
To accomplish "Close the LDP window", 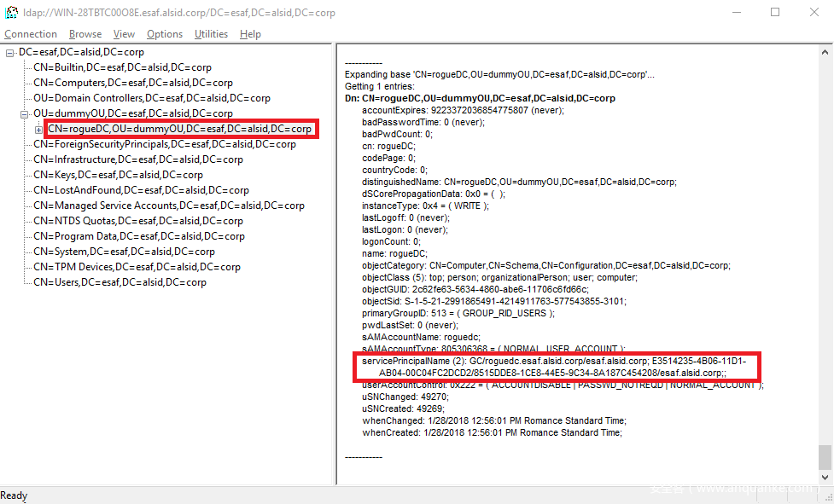I will click(814, 12).
